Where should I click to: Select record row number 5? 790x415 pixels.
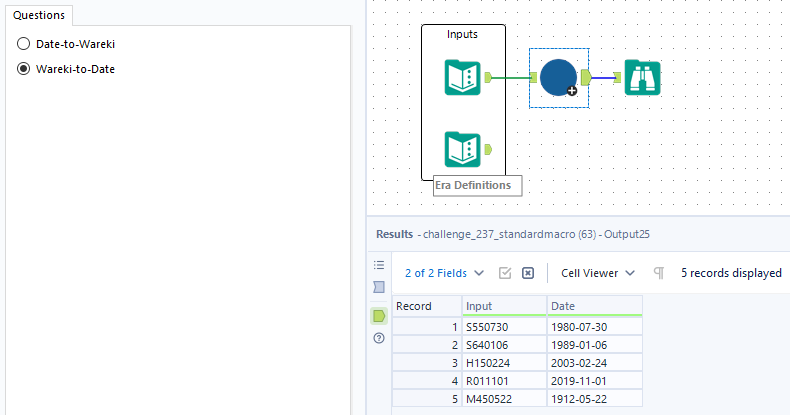click(427, 399)
